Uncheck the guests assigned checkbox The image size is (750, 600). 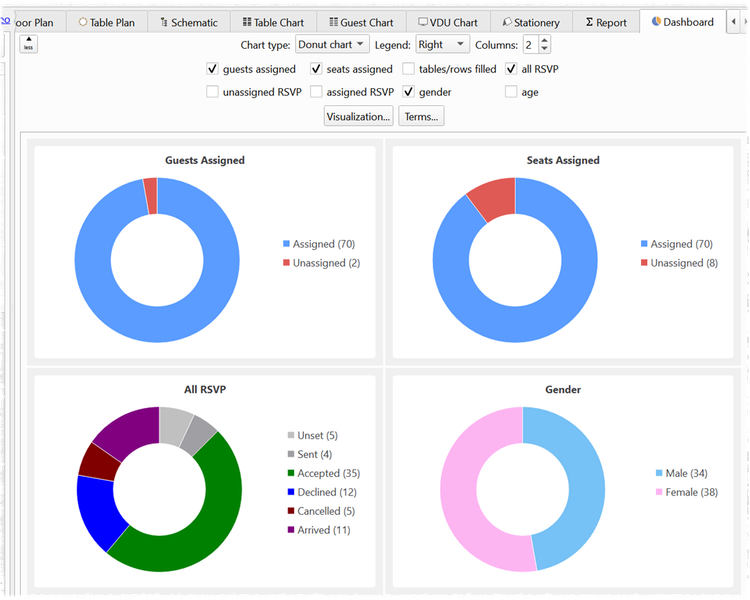pos(212,69)
